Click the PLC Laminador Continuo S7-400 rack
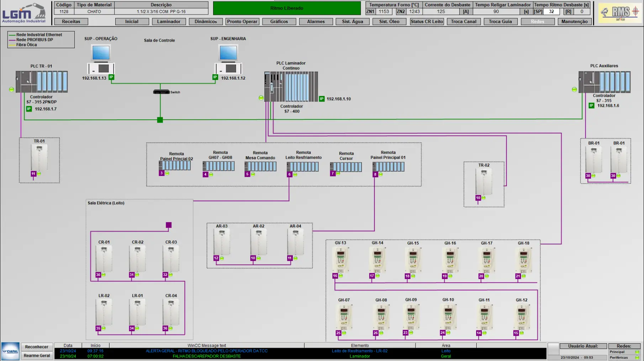644x361 pixels. (x=291, y=87)
